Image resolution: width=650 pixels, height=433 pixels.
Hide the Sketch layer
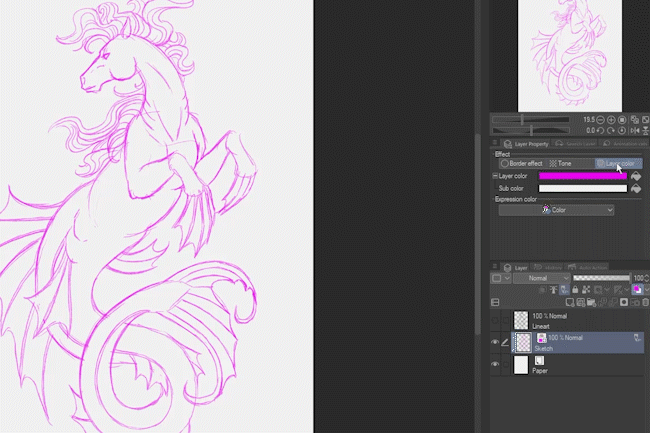point(495,342)
